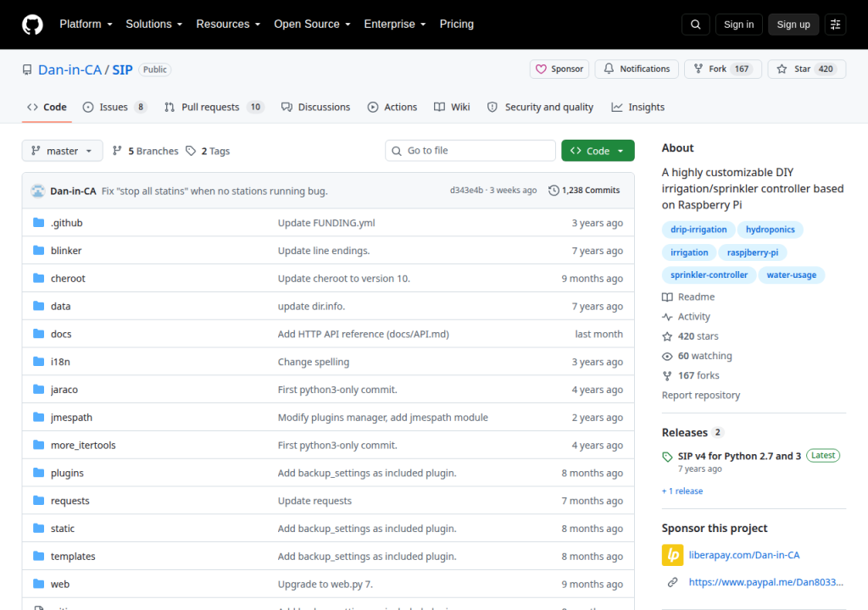Image resolution: width=868 pixels, height=610 pixels.
Task: Click the bell Notifications button
Action: (637, 69)
